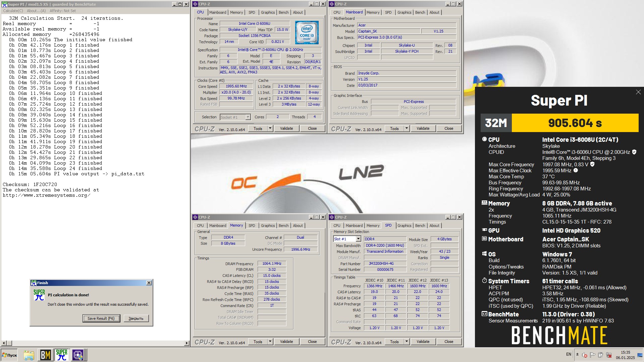Viewport: 644px width, 362px height.
Task: Click the Super PI logo inside the Finish dialog
Action: [39, 295]
